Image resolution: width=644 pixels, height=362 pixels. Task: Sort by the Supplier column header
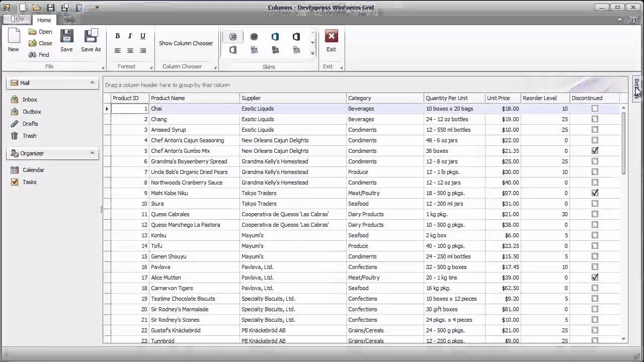coord(293,98)
